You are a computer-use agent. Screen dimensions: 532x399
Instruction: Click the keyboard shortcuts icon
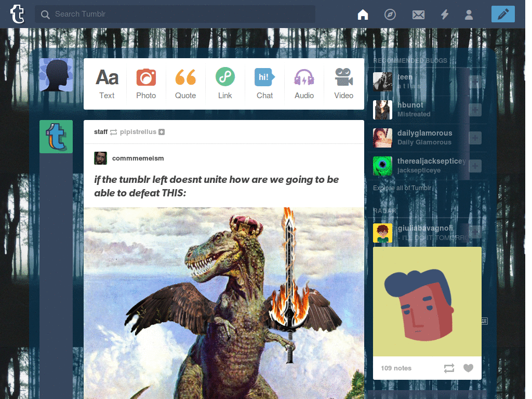pos(485,321)
